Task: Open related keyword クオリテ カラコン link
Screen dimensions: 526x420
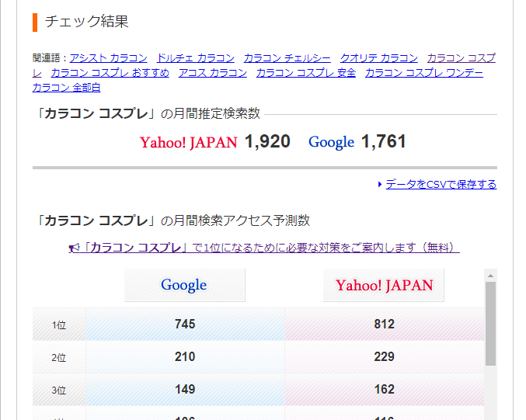Action: (x=379, y=58)
